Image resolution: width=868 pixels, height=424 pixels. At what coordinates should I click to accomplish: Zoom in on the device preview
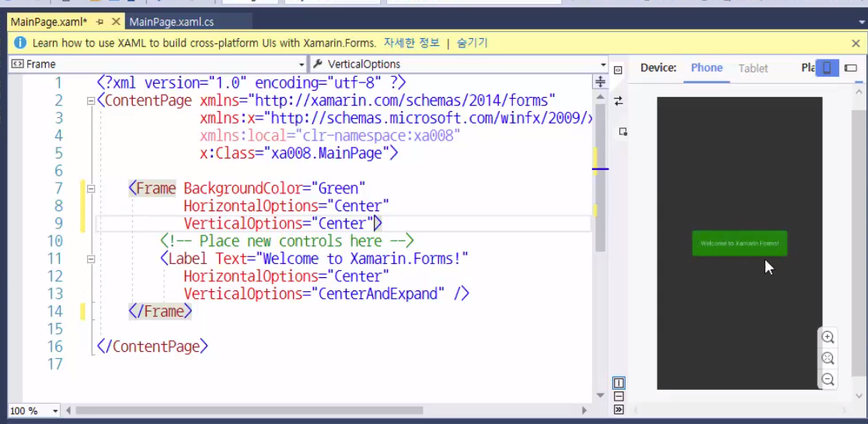[828, 337]
